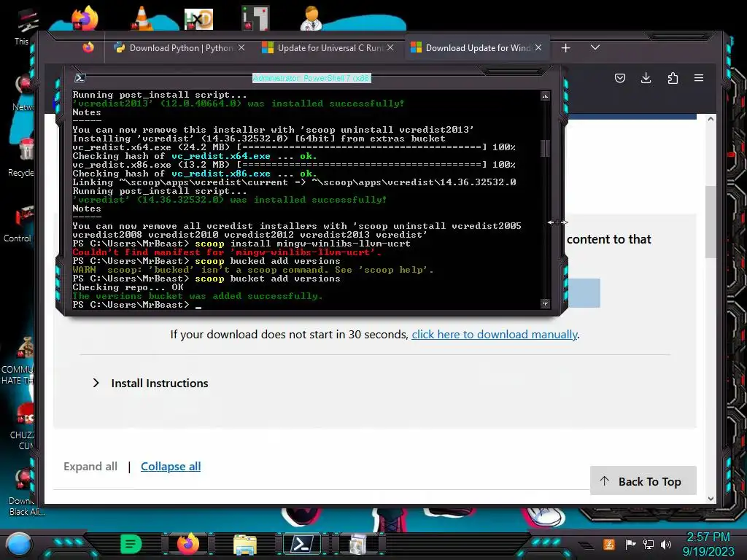The width and height of the screenshot is (747, 560).
Task: Open Firefox hamburger application menu
Action: click(x=699, y=78)
